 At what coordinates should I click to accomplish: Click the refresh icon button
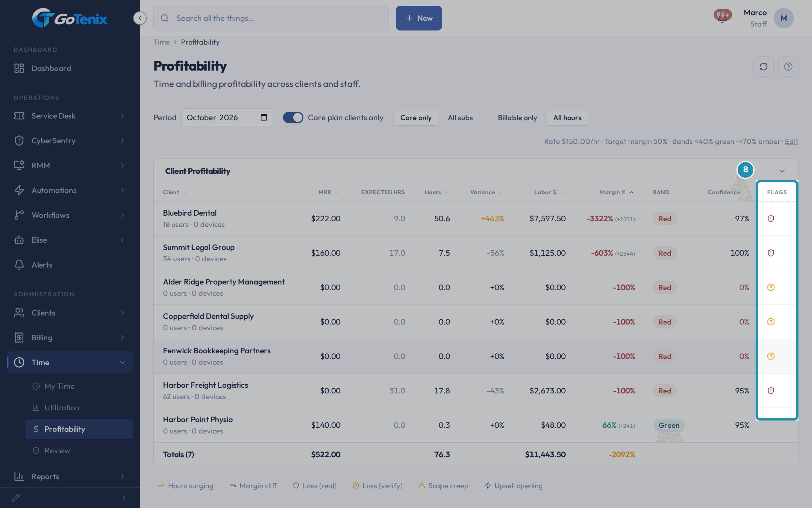(763, 67)
